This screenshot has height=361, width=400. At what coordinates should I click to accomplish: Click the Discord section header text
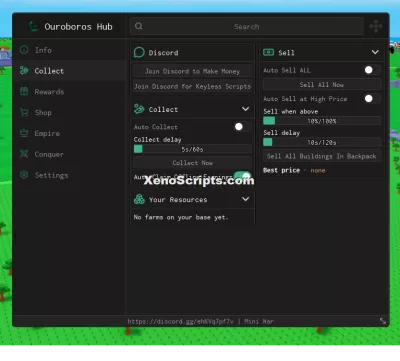(163, 53)
